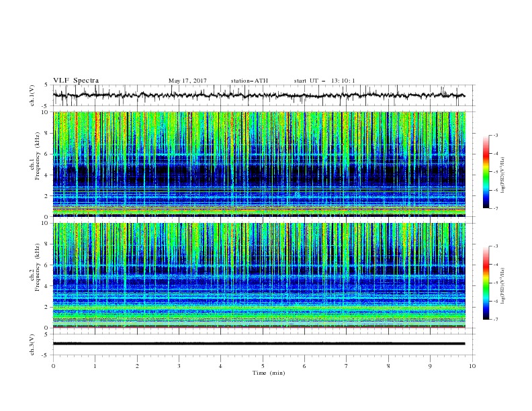Click time axis tick label '0'

(53, 366)
